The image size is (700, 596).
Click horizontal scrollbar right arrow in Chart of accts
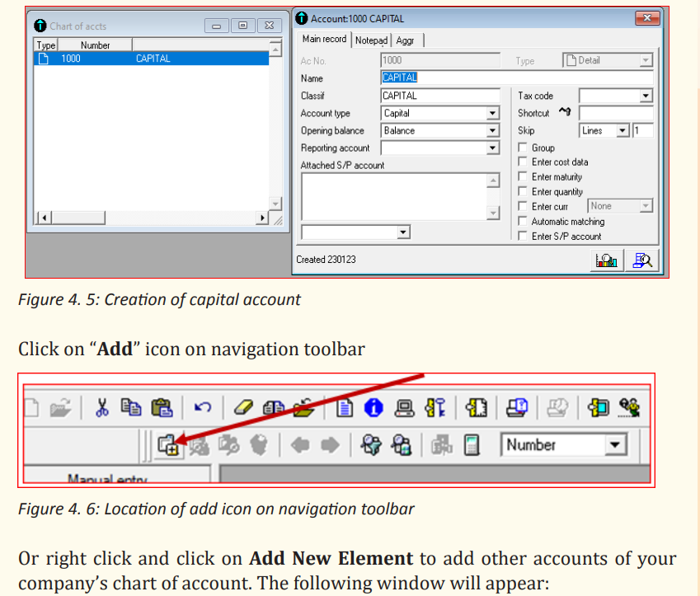tap(262, 218)
